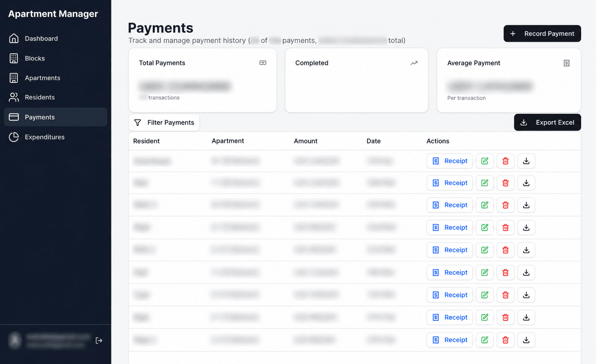The image size is (596, 364).
Task: Click the Apartment column header
Action: tap(228, 141)
